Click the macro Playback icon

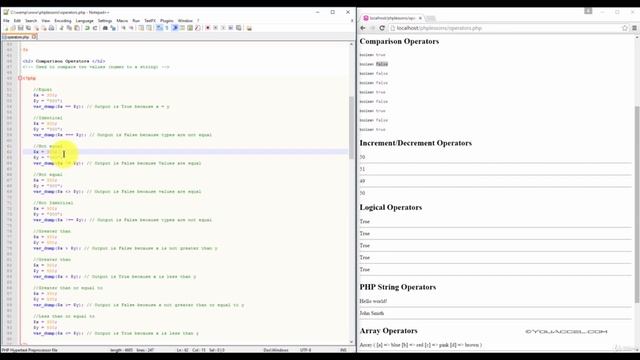[x=223, y=28]
